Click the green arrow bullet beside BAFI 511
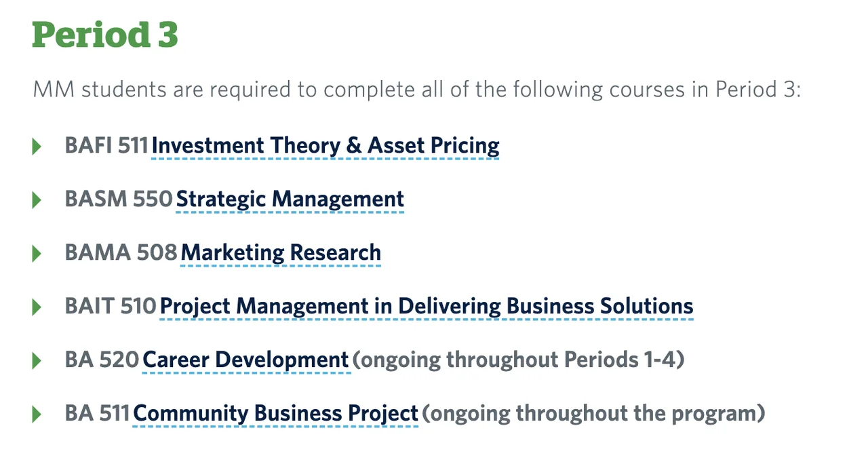The height and width of the screenshot is (462, 868). 37,146
